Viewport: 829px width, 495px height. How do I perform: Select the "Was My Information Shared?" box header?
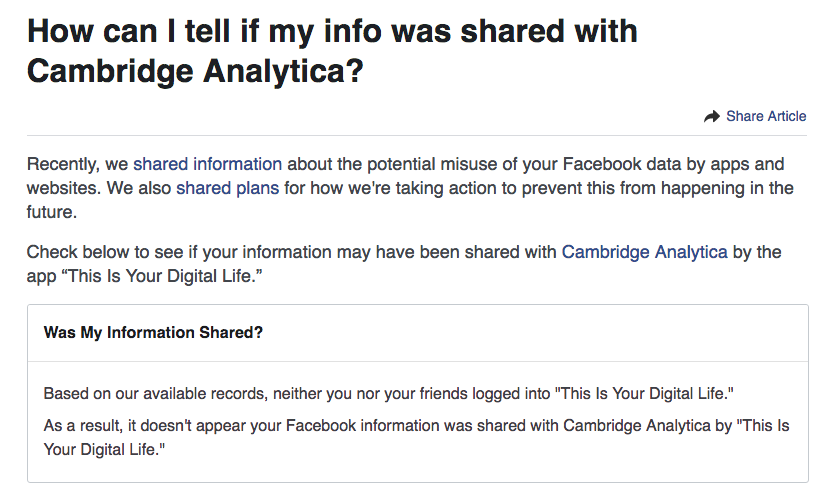coord(153,332)
